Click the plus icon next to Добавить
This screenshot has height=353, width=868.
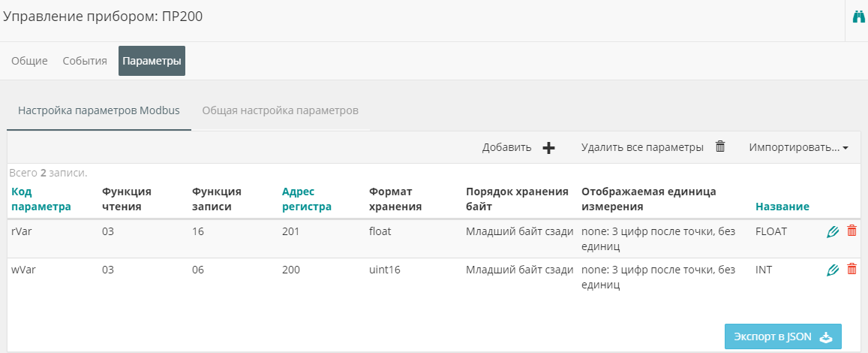point(548,148)
